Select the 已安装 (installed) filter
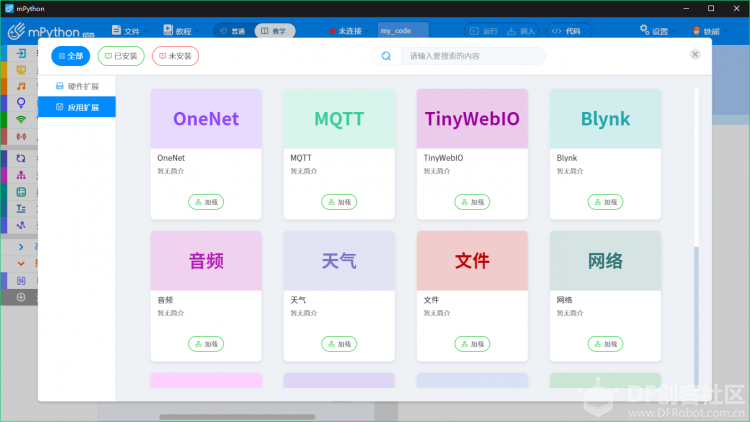This screenshot has width=750, height=422. pyautogui.click(x=121, y=56)
